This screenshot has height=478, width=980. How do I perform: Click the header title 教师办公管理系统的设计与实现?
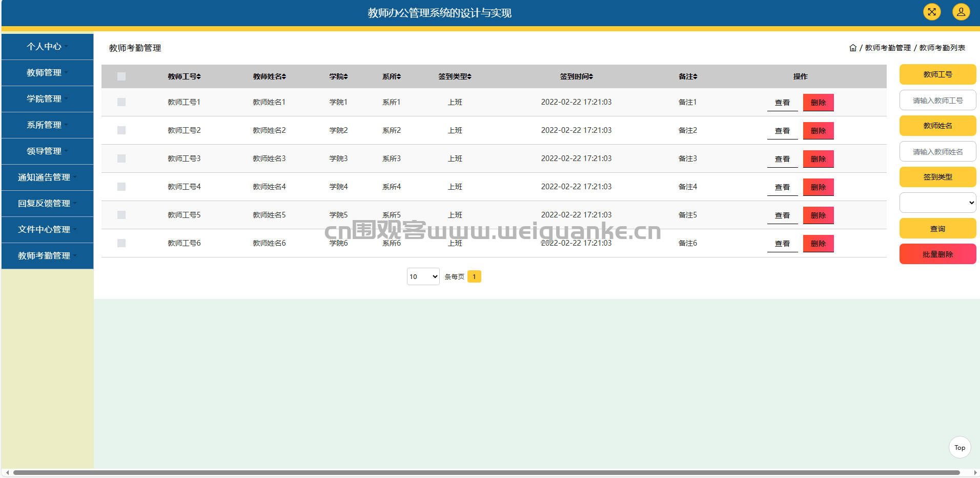coord(439,13)
